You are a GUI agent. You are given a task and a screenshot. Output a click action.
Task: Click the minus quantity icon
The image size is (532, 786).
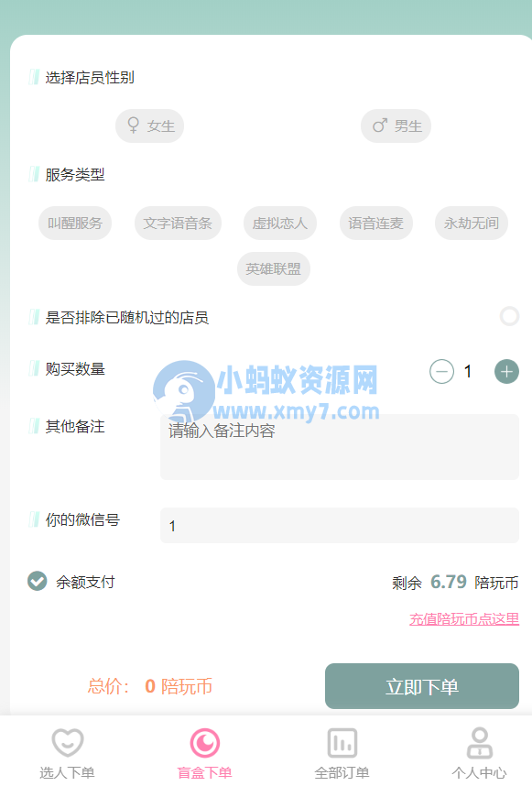click(442, 372)
